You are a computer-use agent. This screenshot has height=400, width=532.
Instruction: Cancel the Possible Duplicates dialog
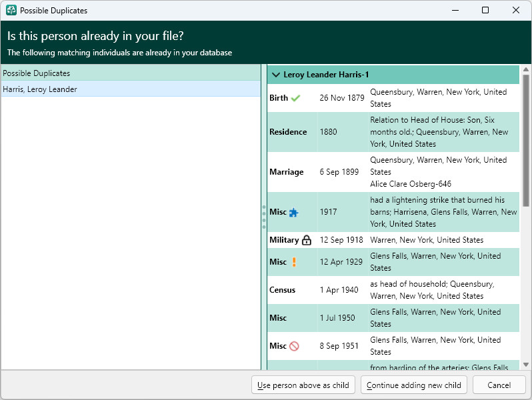pyautogui.click(x=499, y=385)
